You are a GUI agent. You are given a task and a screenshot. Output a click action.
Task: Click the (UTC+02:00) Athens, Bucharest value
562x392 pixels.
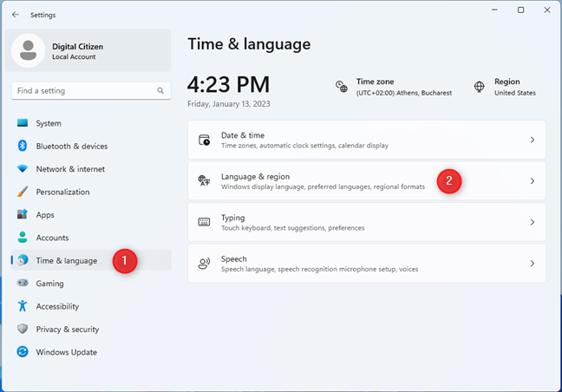point(404,93)
